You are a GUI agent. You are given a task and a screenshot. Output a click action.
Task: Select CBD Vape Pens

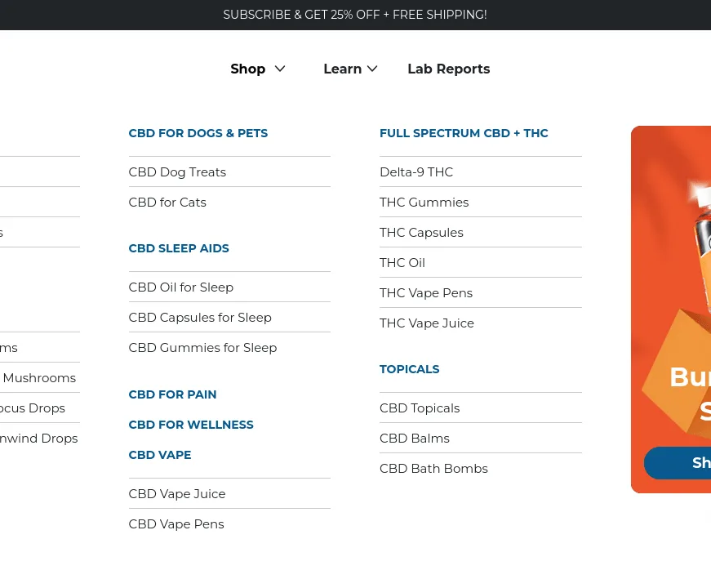click(x=176, y=524)
